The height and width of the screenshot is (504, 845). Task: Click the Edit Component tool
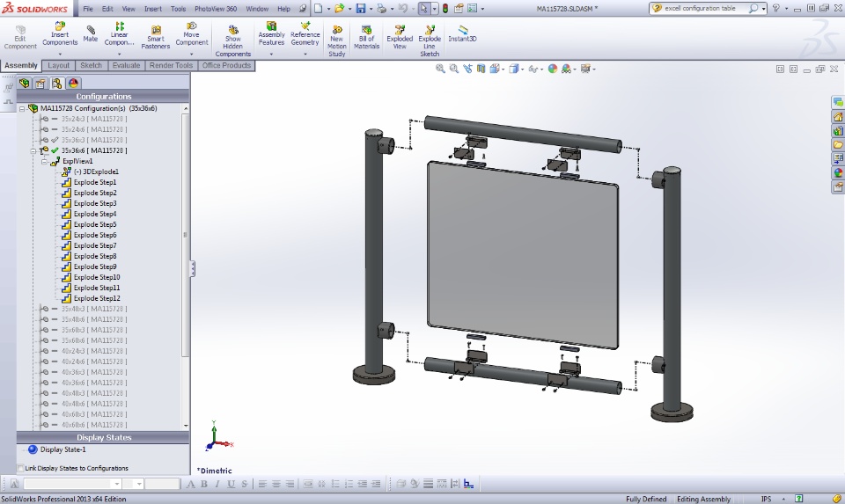[20, 37]
